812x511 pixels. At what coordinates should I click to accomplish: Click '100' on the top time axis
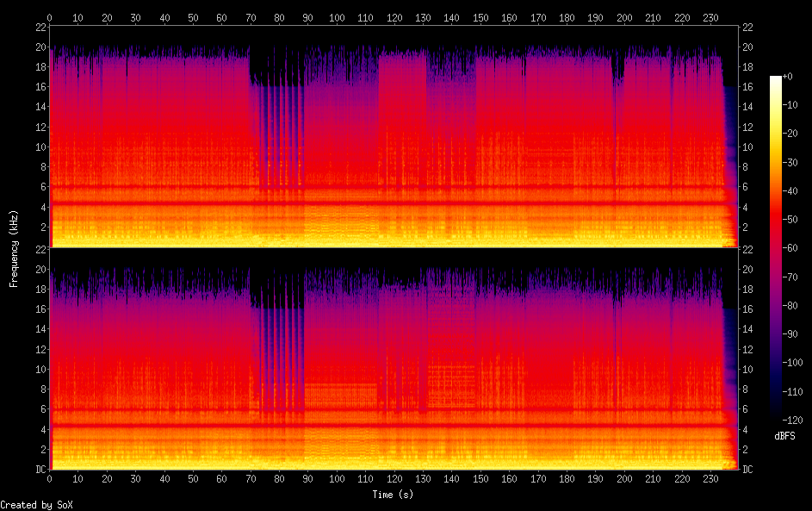[337, 17]
